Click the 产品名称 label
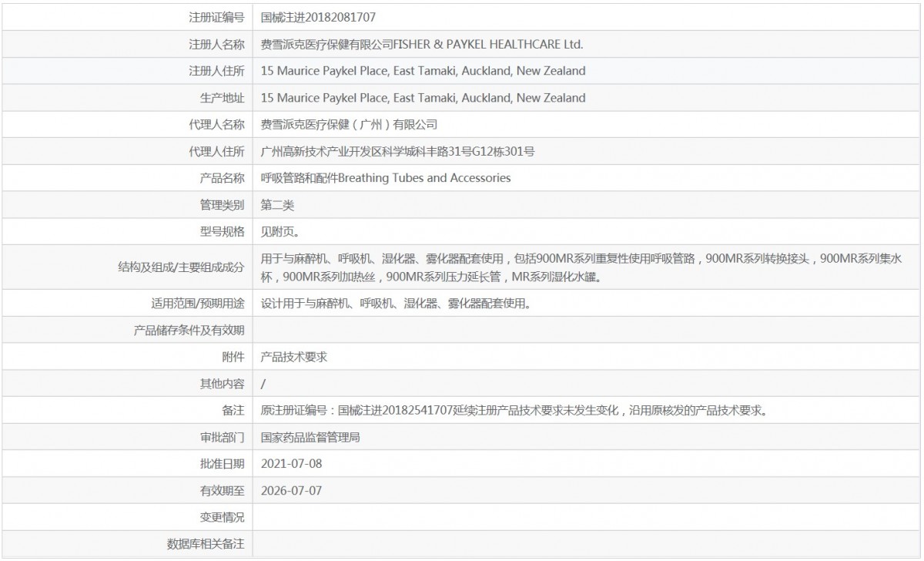Screen dimensions: 924x561 point(222,178)
